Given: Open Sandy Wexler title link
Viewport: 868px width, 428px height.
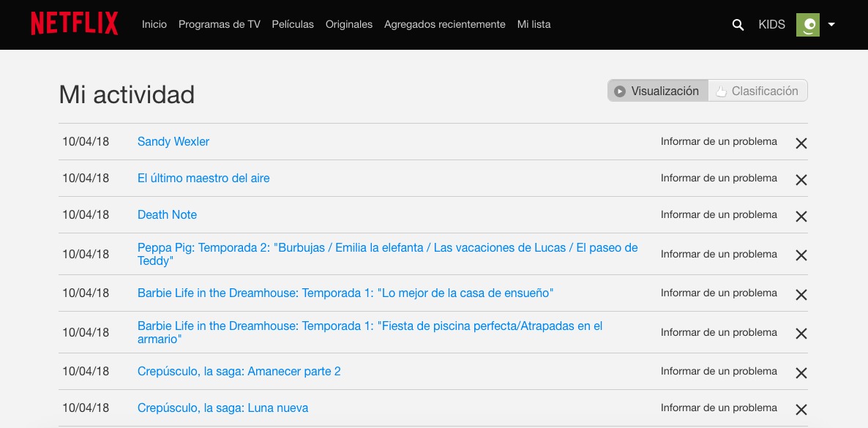Looking at the screenshot, I should (173, 141).
